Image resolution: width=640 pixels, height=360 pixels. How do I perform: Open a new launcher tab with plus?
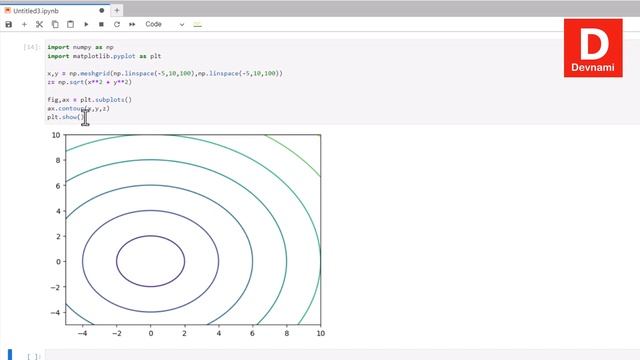(117, 11)
